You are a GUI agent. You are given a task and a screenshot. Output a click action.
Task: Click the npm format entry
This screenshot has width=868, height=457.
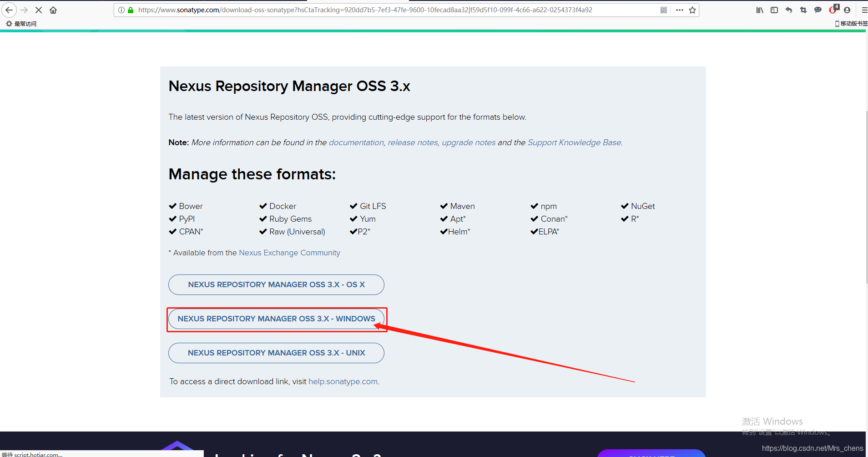[544, 206]
